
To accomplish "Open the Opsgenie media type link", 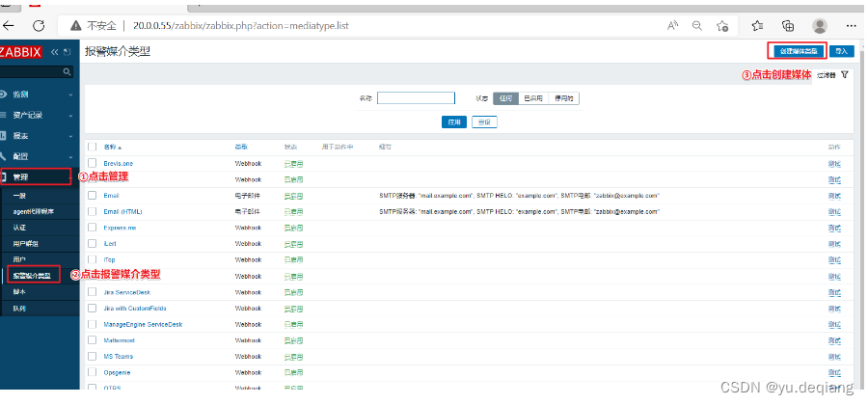I will point(117,373).
